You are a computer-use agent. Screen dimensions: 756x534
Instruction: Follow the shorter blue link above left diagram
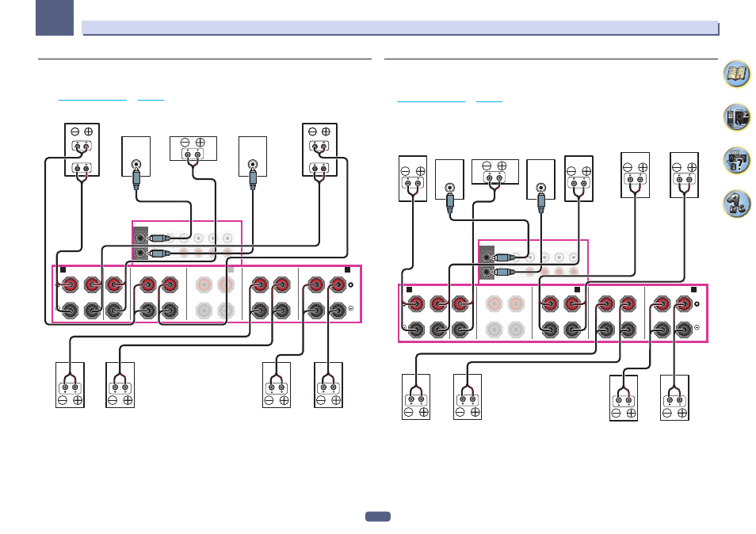[x=151, y=100]
